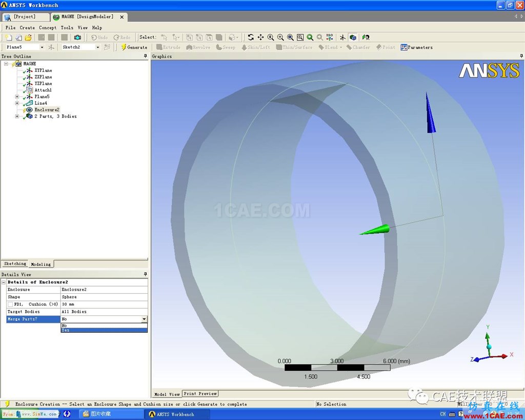525x420 pixels.
Task: Expand the Line4 tree node
Action: pyautogui.click(x=17, y=103)
